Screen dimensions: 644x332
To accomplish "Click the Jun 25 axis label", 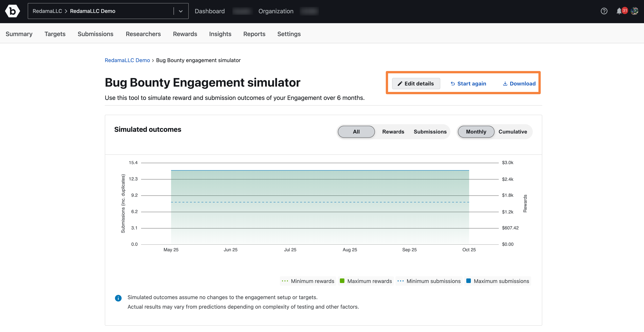I will click(x=230, y=250).
